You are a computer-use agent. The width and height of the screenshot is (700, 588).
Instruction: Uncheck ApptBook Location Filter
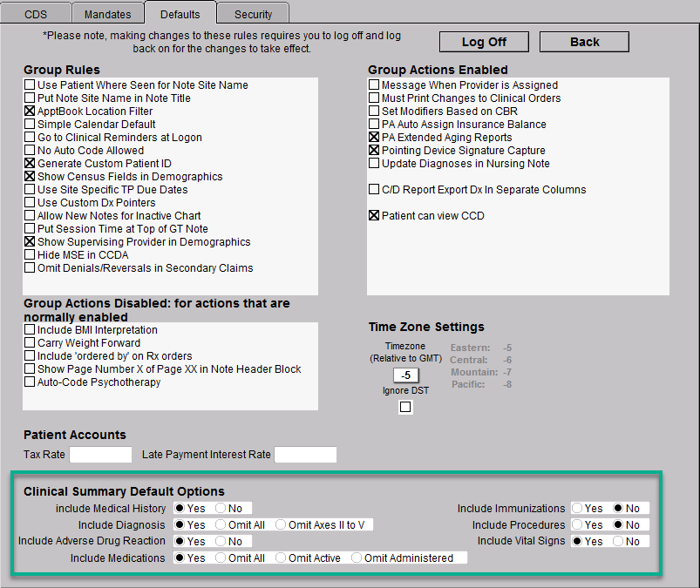31,112
